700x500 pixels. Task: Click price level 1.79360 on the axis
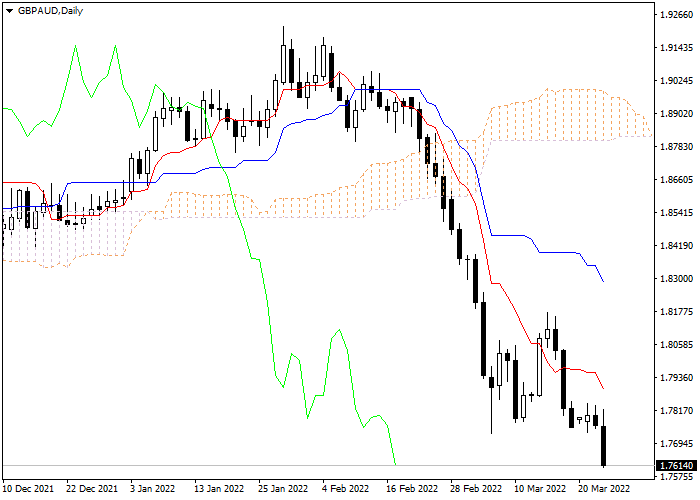pos(677,378)
